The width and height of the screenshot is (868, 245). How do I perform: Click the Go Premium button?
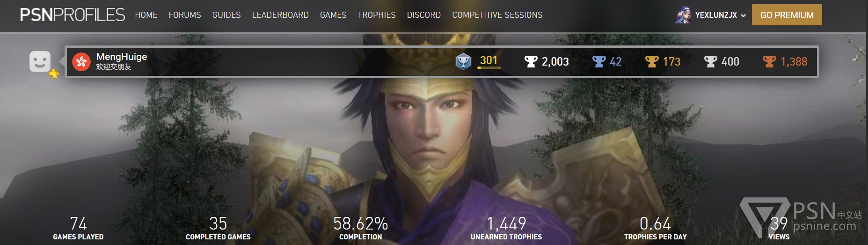click(x=787, y=15)
